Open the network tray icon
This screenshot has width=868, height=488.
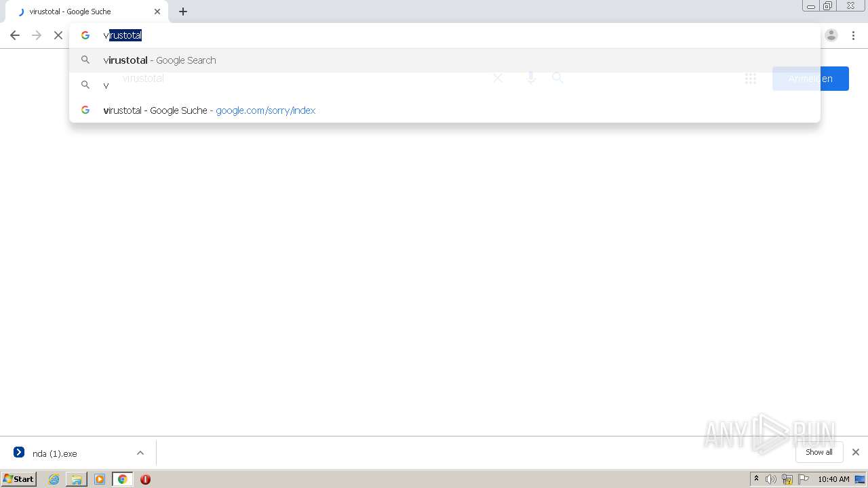tap(787, 479)
